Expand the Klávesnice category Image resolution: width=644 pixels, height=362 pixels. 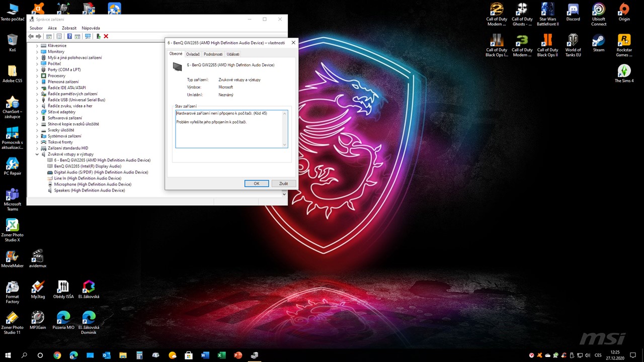point(37,46)
